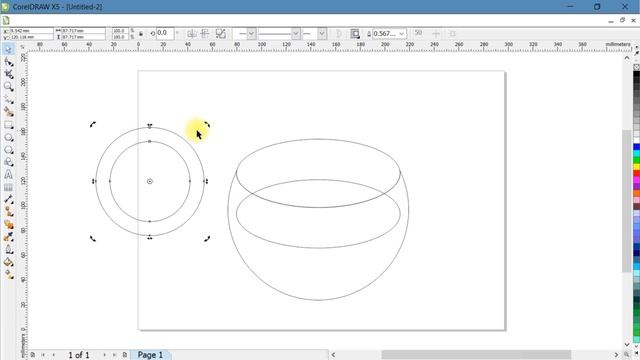Click the object width field

pos(83,31)
